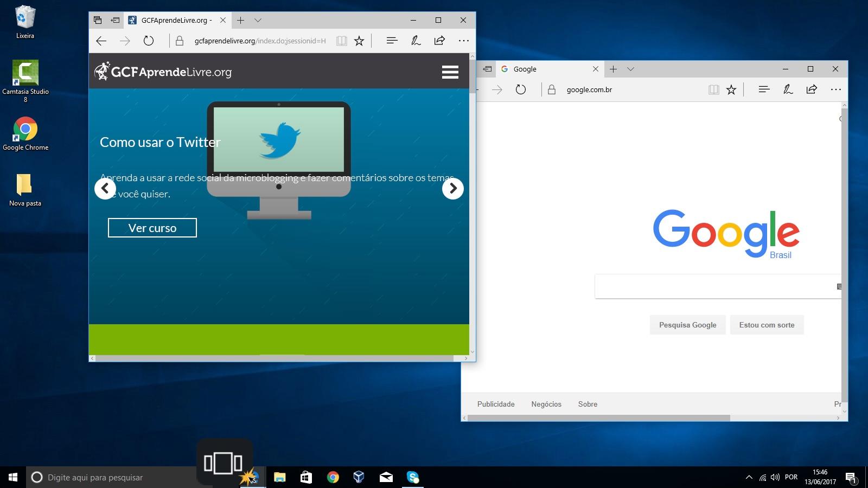868x488 pixels.
Task: Open the Hub in Google window
Action: point(764,89)
